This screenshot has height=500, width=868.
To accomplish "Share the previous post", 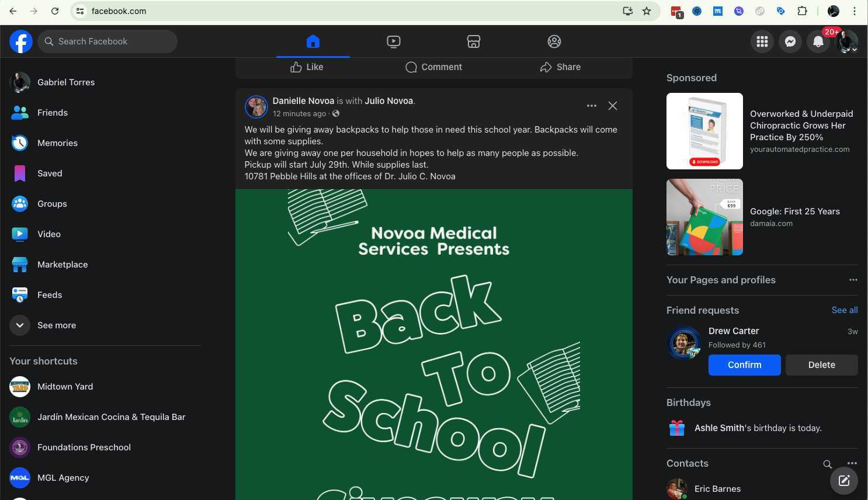I will click(560, 67).
